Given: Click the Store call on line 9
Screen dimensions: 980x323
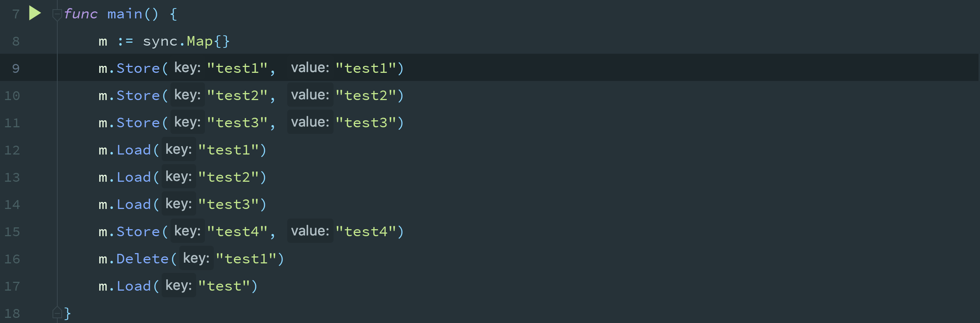Looking at the screenshot, I should pos(138,68).
